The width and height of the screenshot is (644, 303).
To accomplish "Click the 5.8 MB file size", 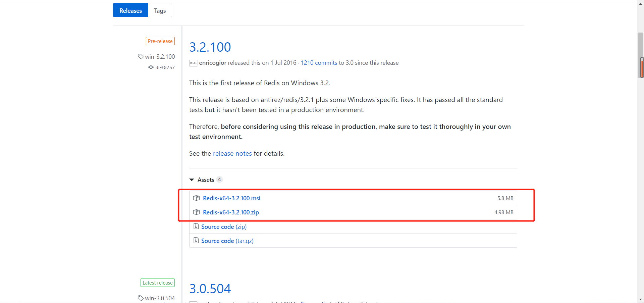I will (505, 198).
